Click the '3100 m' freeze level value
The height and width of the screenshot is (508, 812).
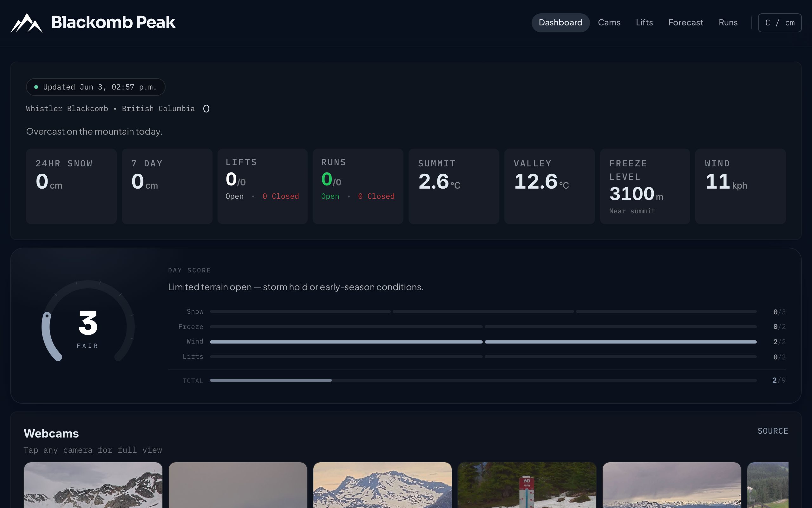636,194
